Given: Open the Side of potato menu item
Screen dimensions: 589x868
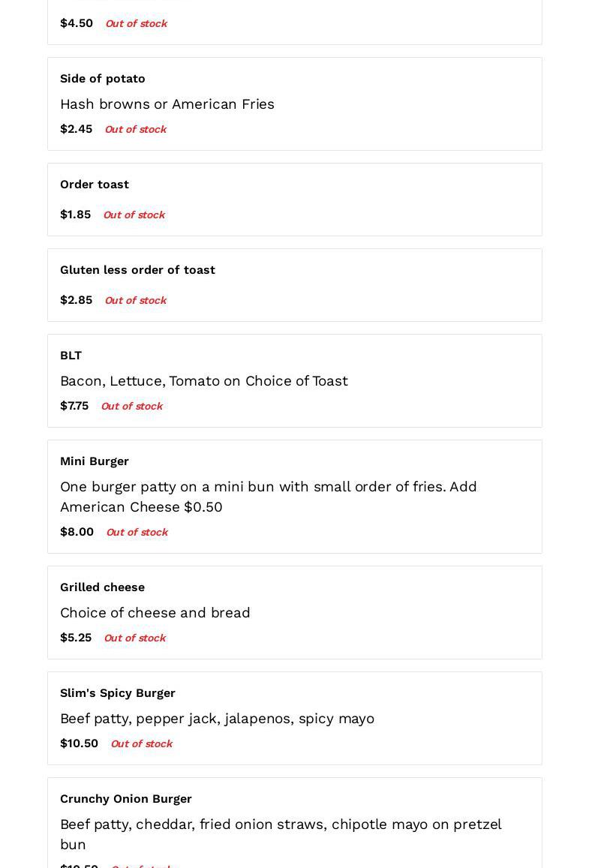Looking at the screenshot, I should coord(294,104).
